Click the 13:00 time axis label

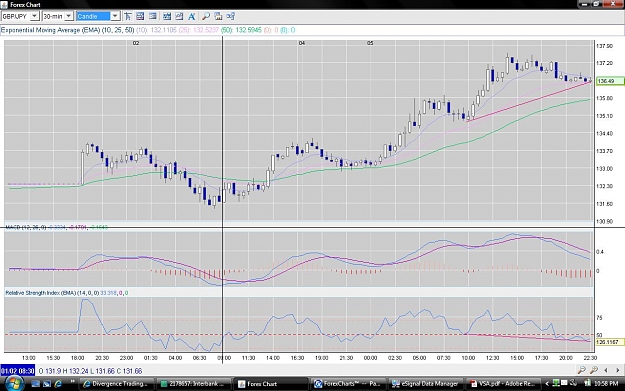29,358
